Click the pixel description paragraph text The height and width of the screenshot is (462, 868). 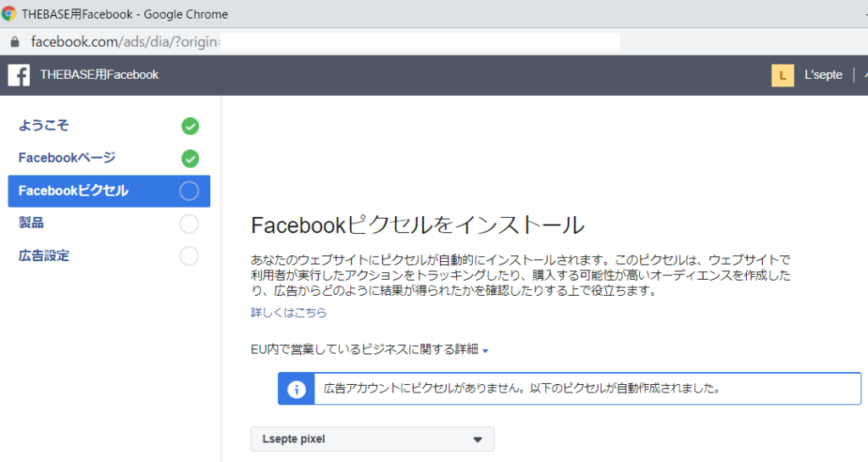(x=521, y=275)
